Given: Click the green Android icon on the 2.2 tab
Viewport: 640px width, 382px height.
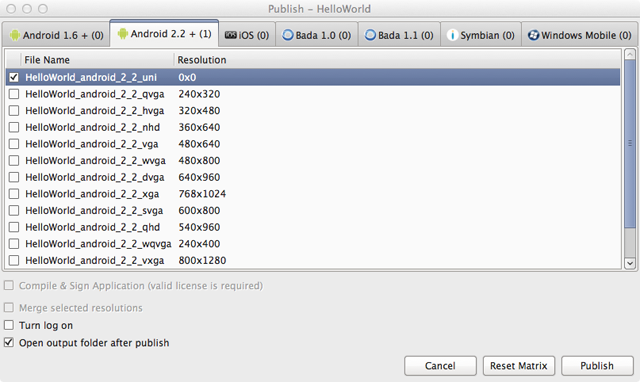Looking at the screenshot, I should point(122,33).
